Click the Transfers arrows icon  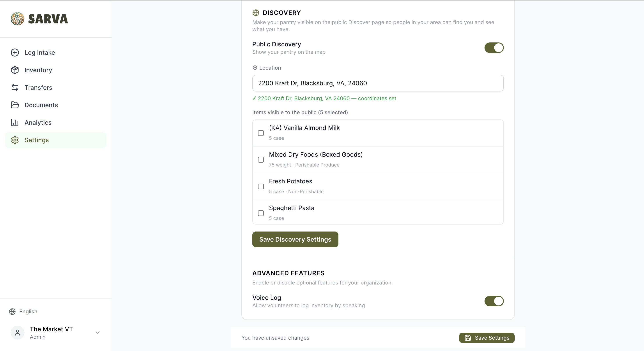point(15,88)
